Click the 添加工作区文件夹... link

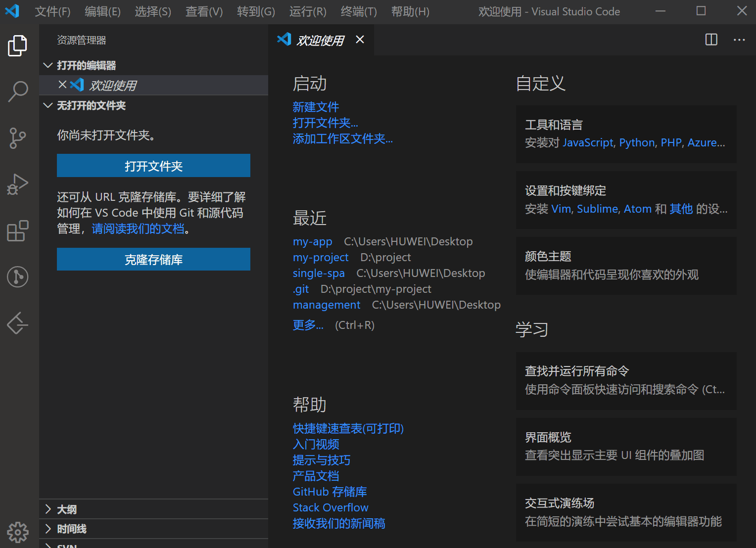tap(342, 138)
